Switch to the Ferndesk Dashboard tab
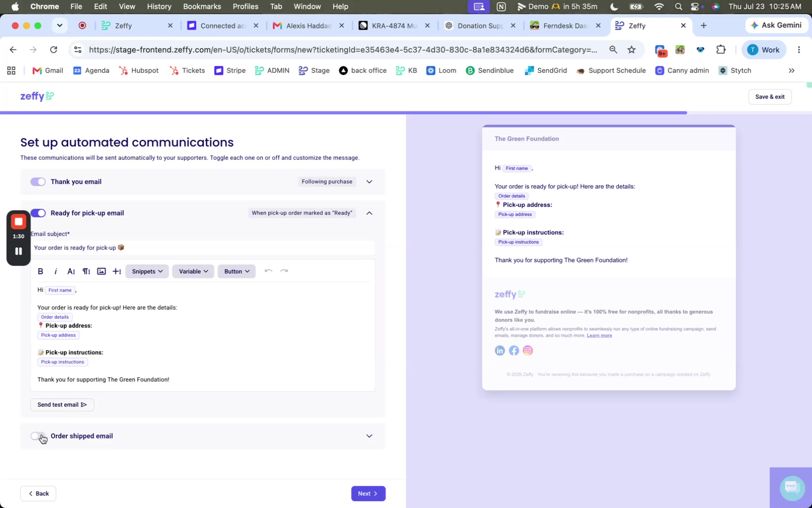The image size is (812, 508). [565, 26]
